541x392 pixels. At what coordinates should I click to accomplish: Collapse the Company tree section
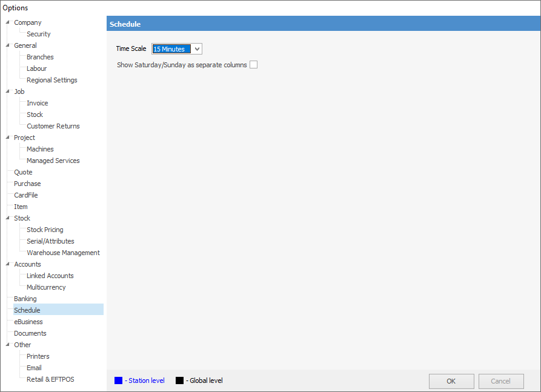coord(7,22)
